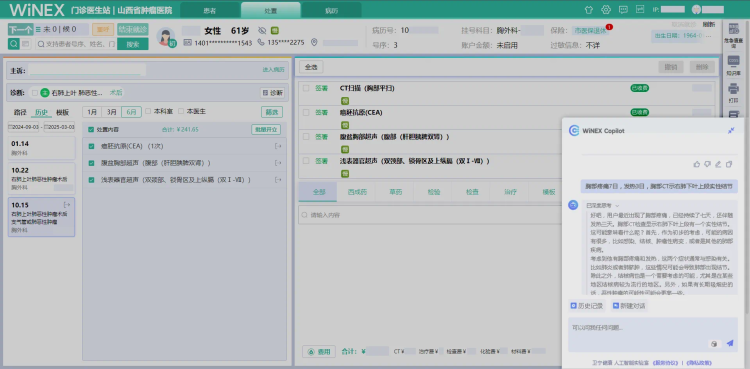Click the Copilot question input box
Image resolution: width=750 pixels, height=369 pixels.
point(653,335)
